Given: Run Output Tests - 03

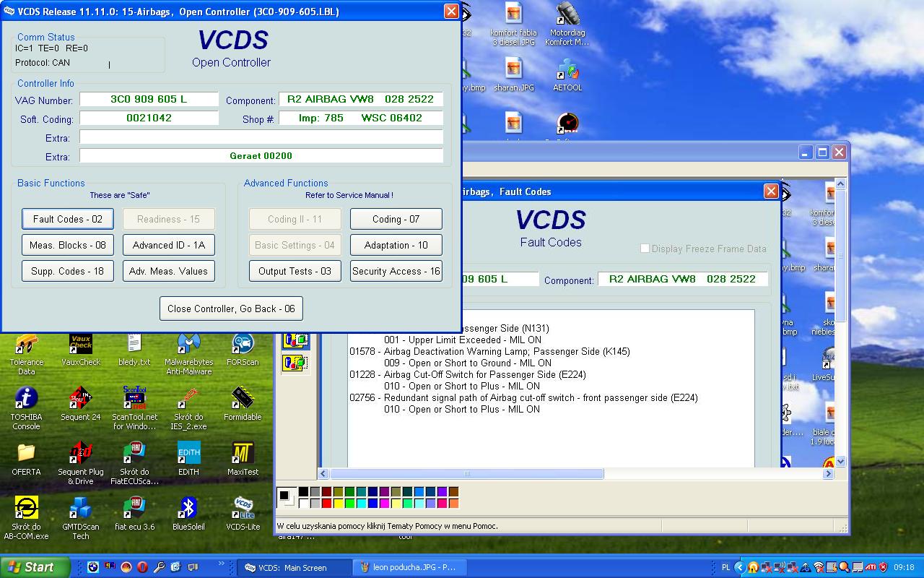Looking at the screenshot, I should click(x=295, y=271).
